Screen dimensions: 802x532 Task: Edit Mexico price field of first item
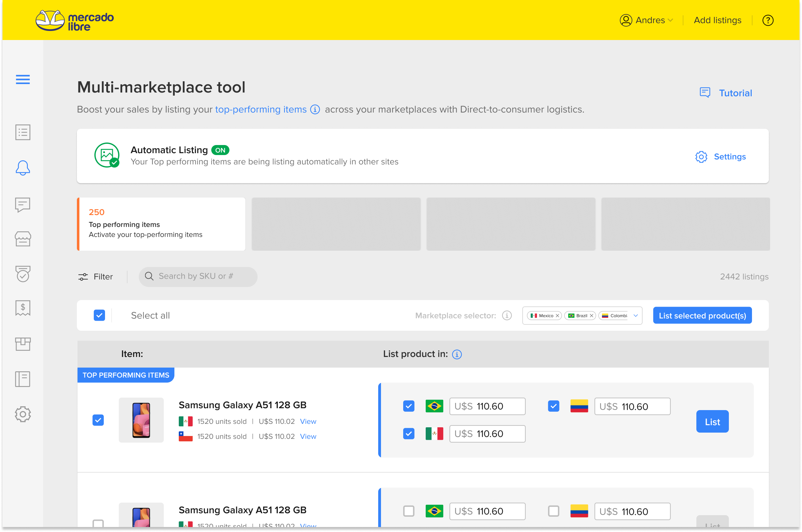(x=488, y=434)
